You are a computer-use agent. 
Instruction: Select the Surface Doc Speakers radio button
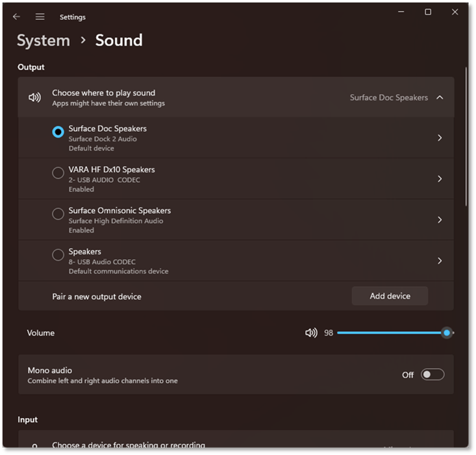(x=58, y=132)
